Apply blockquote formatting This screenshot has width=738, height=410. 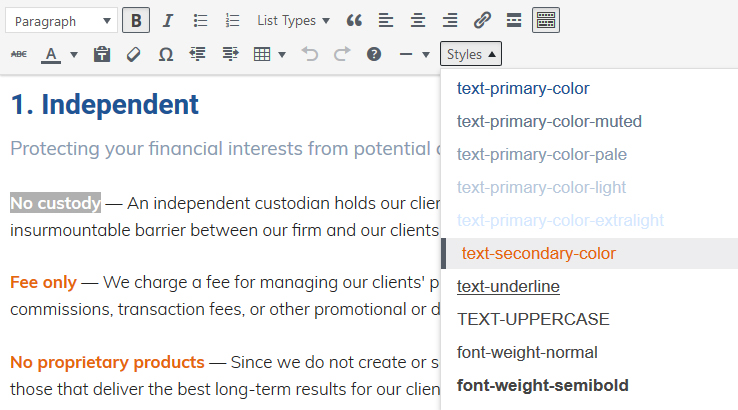pyautogui.click(x=354, y=20)
